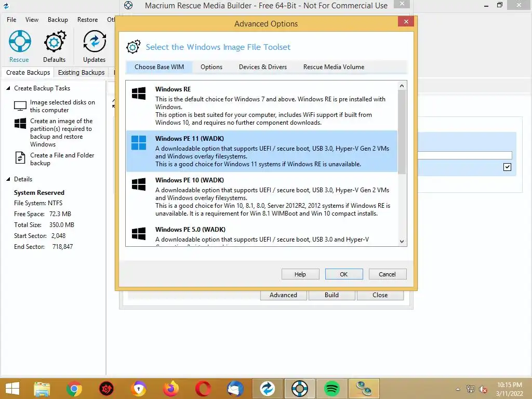The width and height of the screenshot is (532, 399).
Task: Click Windows partition image task icon
Action: pos(20,123)
